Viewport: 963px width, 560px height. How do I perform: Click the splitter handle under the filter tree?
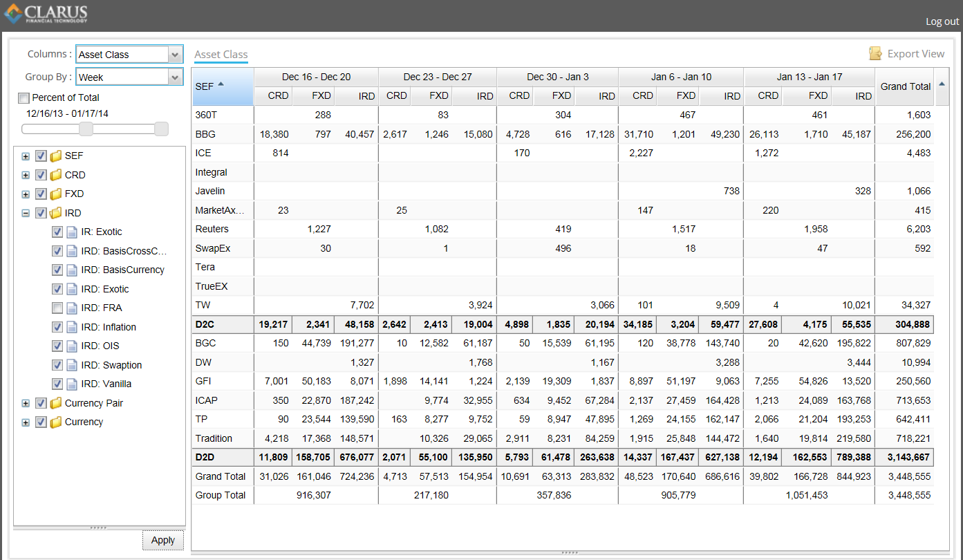99,528
